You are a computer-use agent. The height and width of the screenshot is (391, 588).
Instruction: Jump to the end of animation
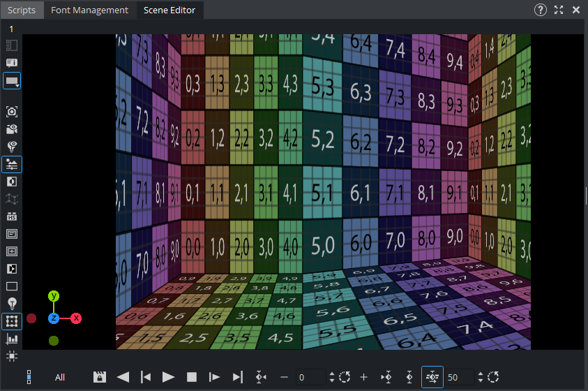click(237, 377)
